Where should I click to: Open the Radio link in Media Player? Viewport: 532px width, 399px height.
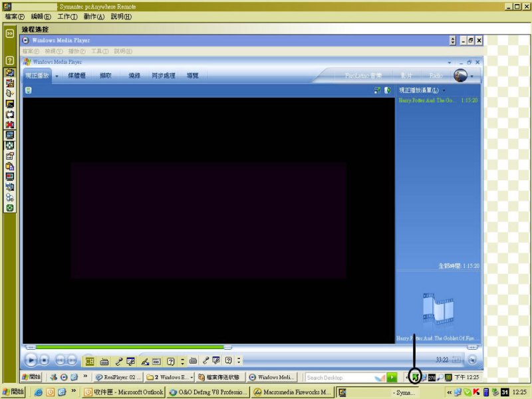point(436,76)
